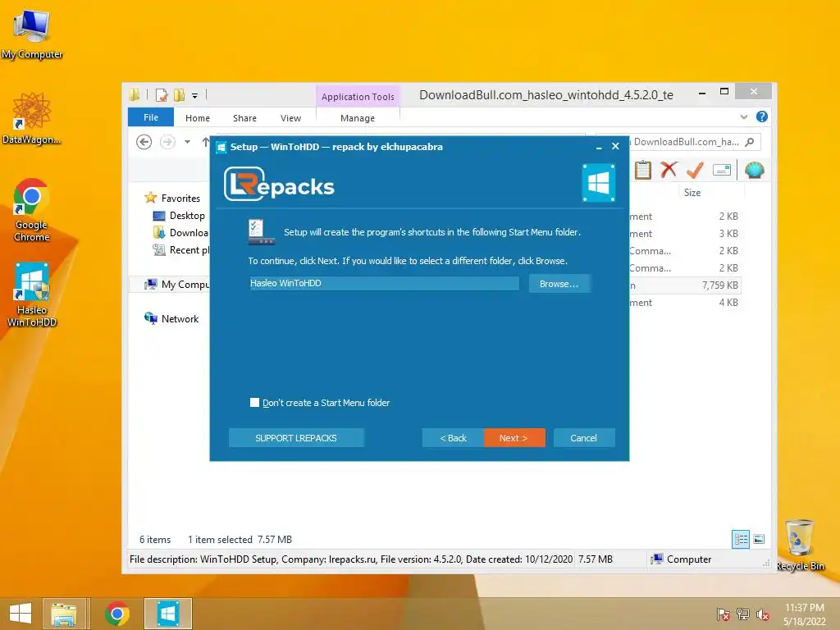The width and height of the screenshot is (840, 630).
Task: Click Action Center flag tray icon
Action: pos(724,614)
